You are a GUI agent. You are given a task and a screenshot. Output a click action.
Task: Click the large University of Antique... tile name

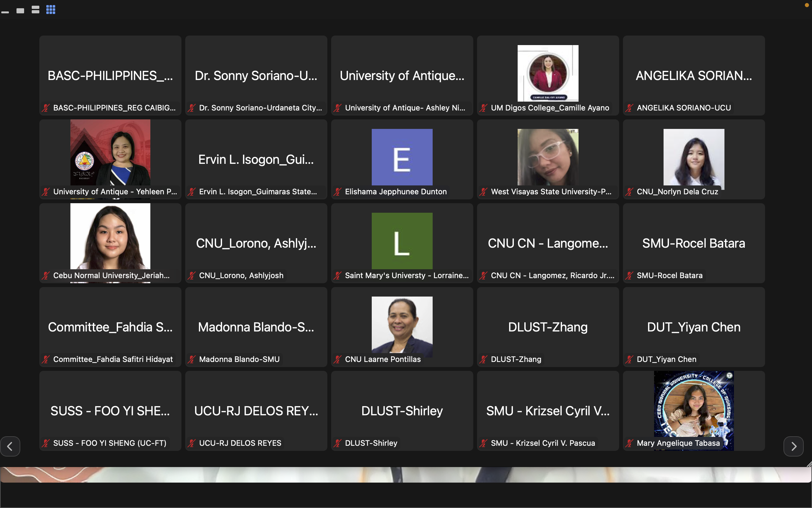coord(402,76)
